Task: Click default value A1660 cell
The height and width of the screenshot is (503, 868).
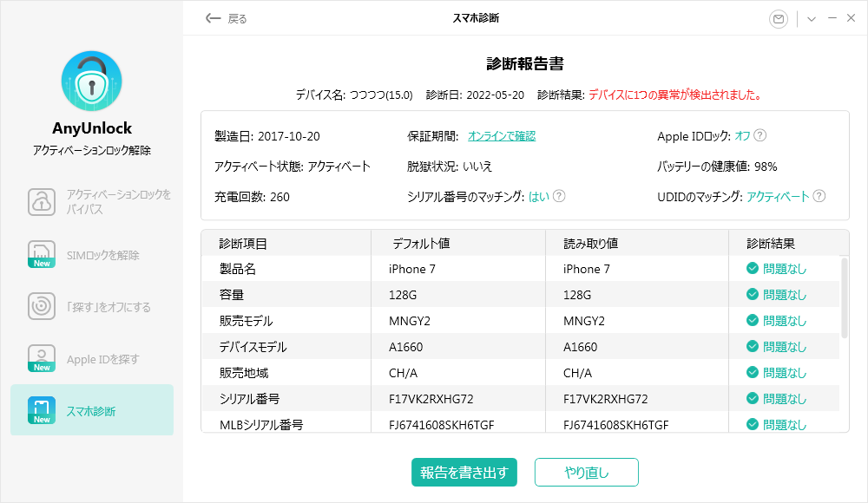Action: point(405,347)
